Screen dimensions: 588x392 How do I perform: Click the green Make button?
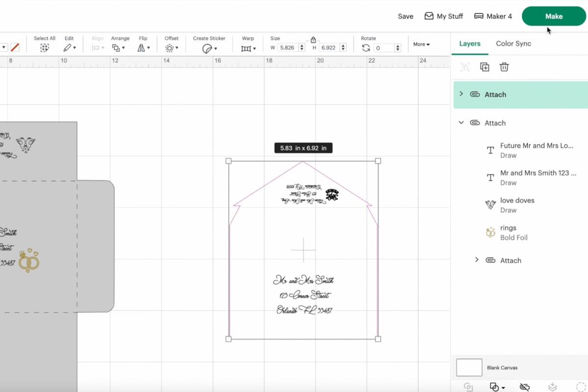554,16
